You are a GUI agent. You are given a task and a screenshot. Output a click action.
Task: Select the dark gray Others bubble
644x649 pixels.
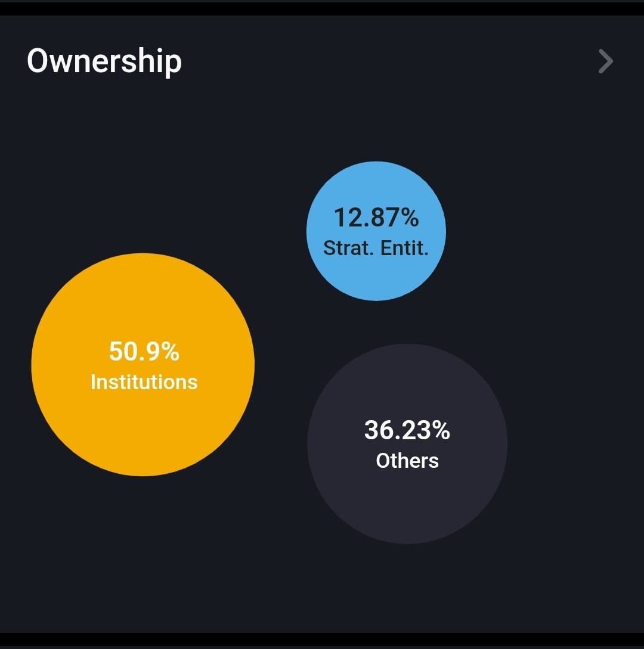point(407,501)
